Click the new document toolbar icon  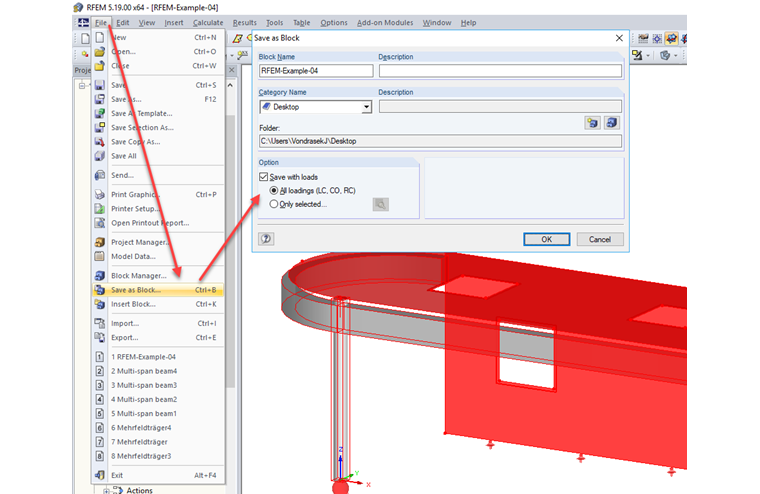click(x=85, y=38)
